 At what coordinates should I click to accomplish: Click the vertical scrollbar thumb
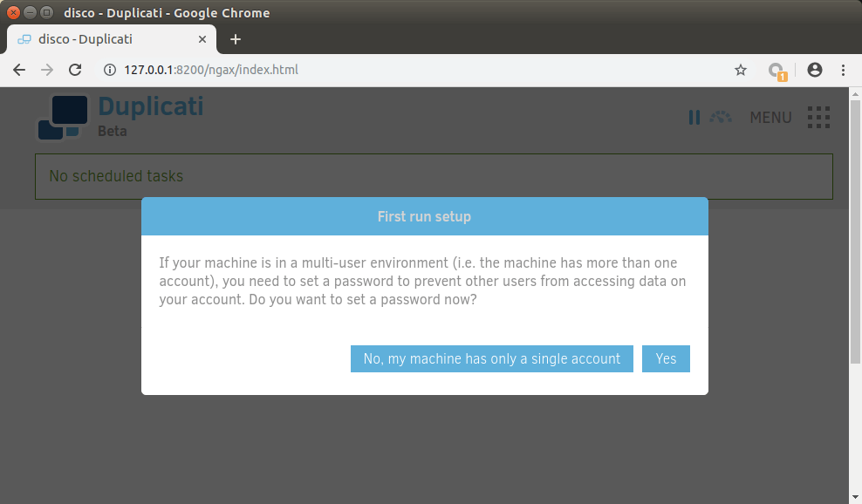(x=855, y=227)
